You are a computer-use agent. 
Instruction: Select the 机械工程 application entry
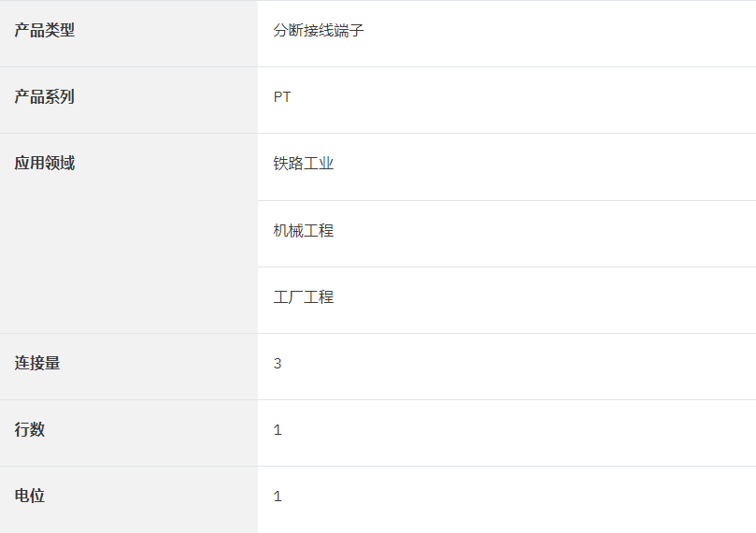point(304,231)
